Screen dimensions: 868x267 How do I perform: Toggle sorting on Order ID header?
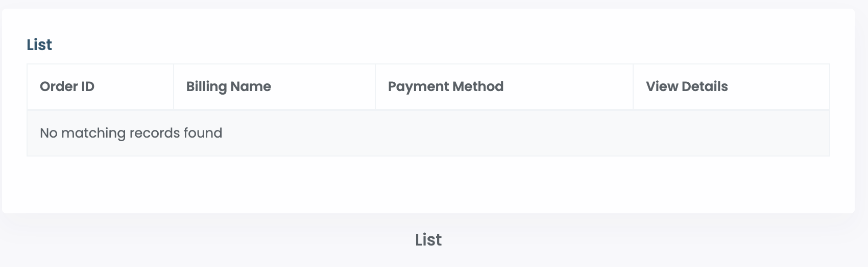pyautogui.click(x=67, y=86)
